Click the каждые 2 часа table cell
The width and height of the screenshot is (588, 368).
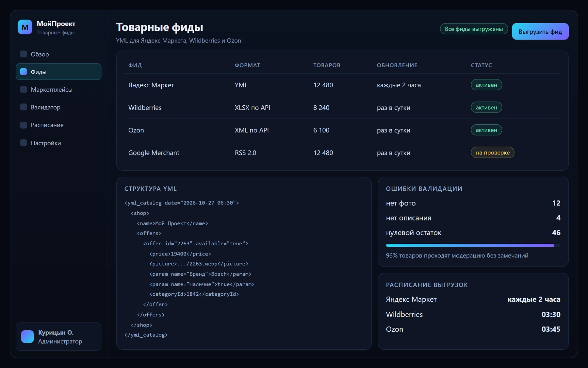[x=399, y=85]
